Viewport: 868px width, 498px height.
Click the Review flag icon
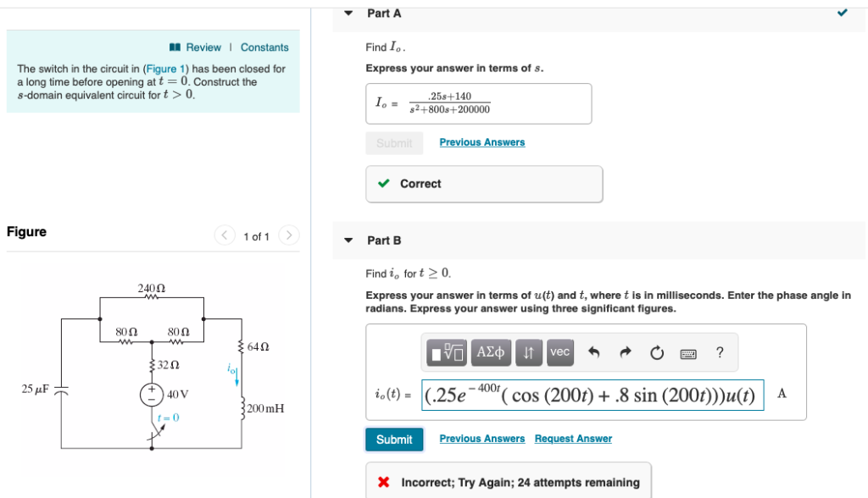(175, 47)
